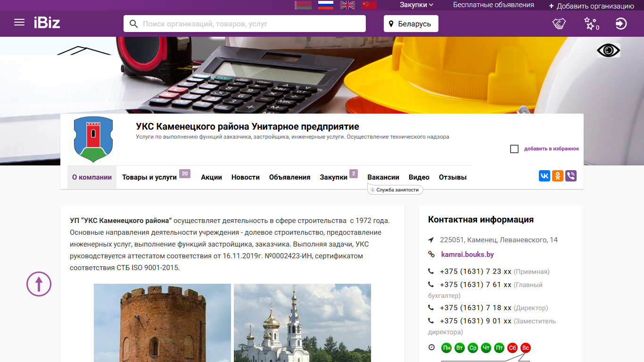Click the scroll-to-top arrow button

39,284
